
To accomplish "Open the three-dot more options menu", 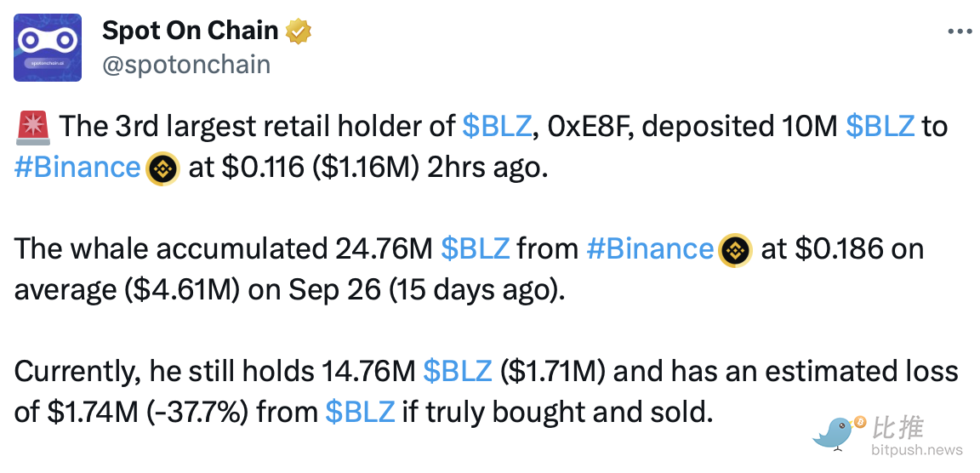I will (x=960, y=31).
